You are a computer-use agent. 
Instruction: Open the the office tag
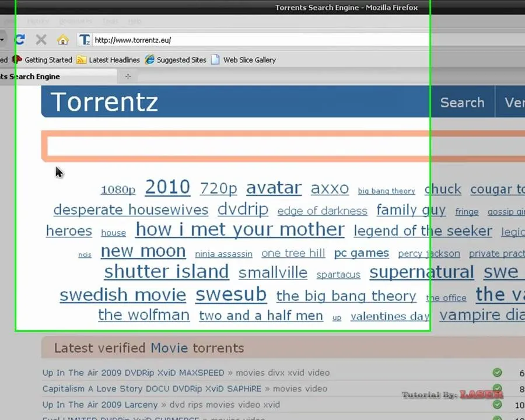(446, 297)
